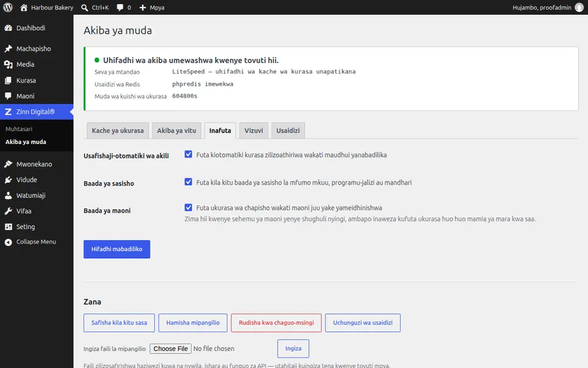Click the search magnifier icon
The image size is (588, 368).
coord(85,7)
